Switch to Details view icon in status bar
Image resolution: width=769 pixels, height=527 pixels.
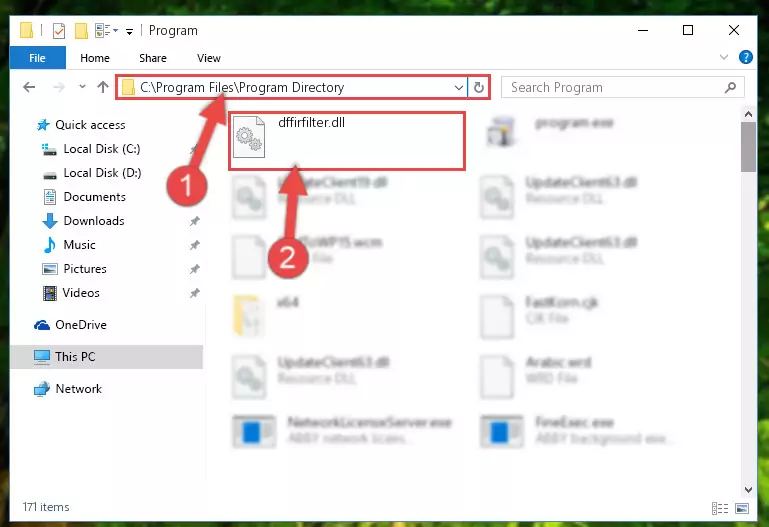pyautogui.click(x=719, y=508)
